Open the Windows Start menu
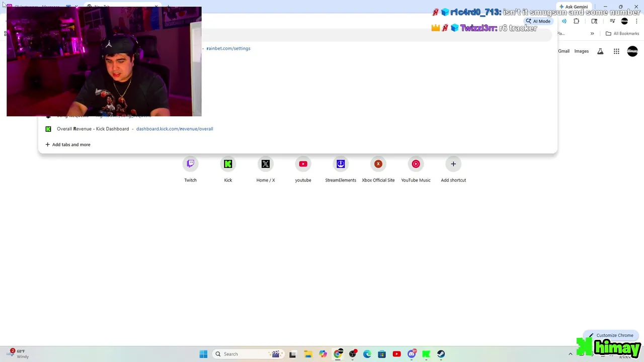Screen dimensions: 644x362 pyautogui.click(x=203, y=354)
